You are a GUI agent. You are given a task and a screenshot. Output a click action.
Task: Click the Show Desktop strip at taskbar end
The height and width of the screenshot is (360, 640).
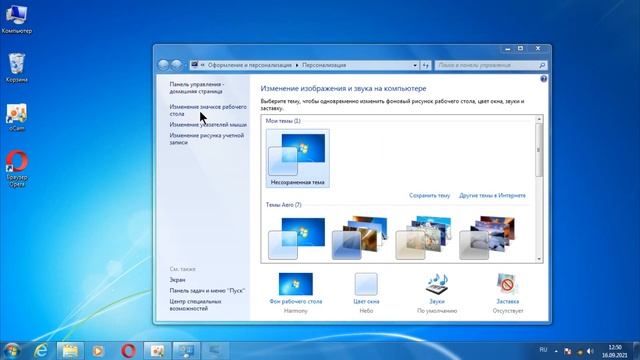point(636,351)
